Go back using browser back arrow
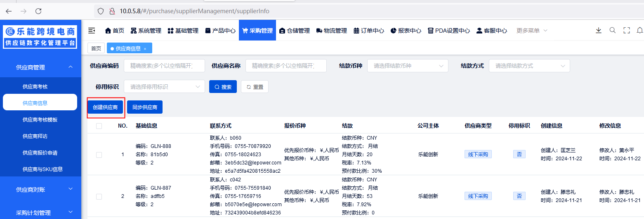The image size is (644, 219). click(9, 11)
